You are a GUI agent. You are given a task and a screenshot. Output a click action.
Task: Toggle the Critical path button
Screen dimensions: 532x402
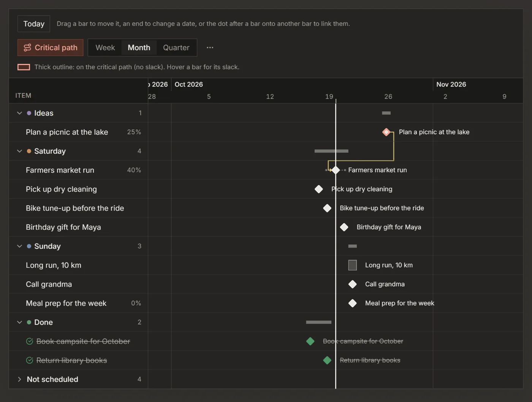point(51,48)
